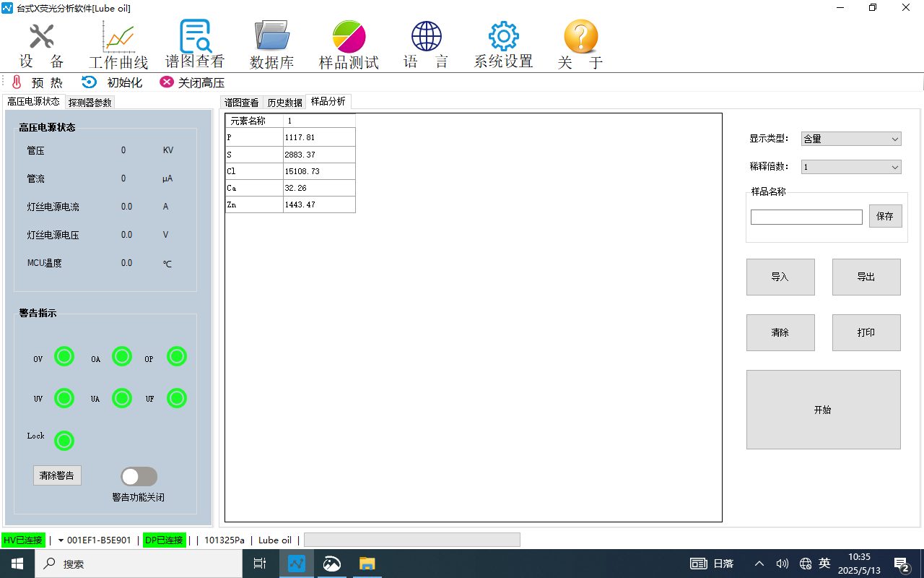
Task: Click the 初始化 initialize toolbar item
Action: click(112, 82)
